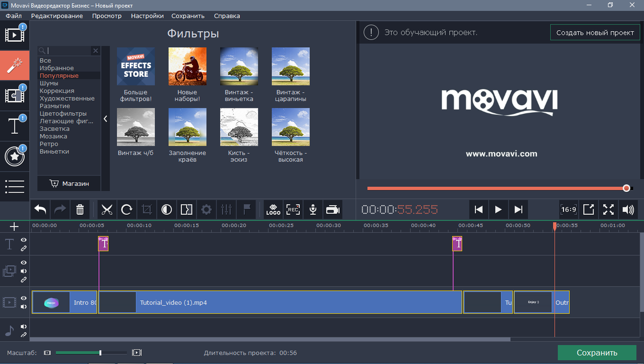
Task: Click the horizontal timeline scrollbar
Action: tap(270, 339)
